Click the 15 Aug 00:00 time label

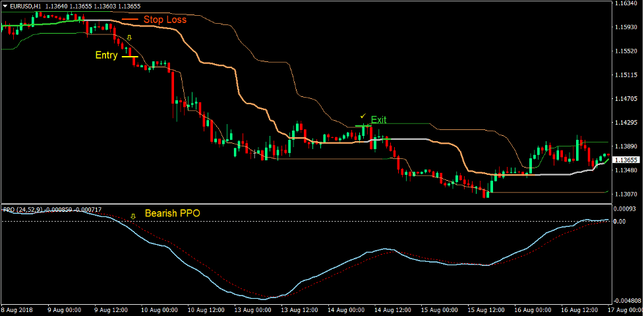coord(440,309)
